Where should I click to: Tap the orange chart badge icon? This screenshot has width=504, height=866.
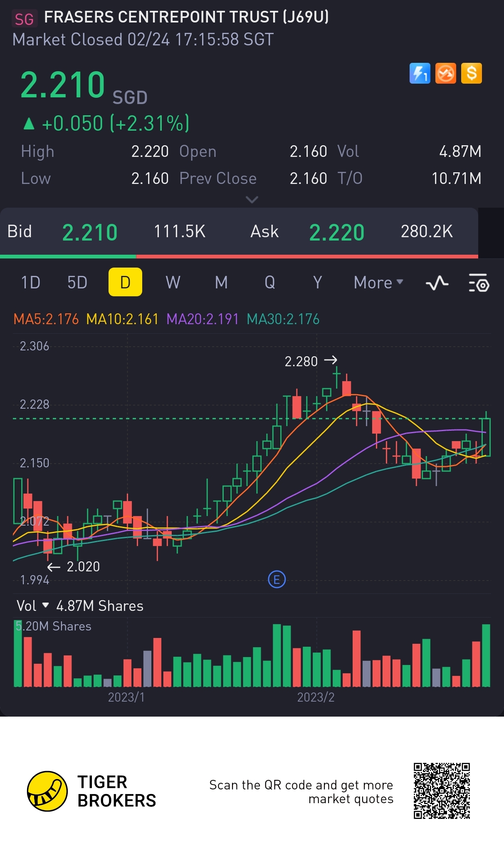point(445,74)
